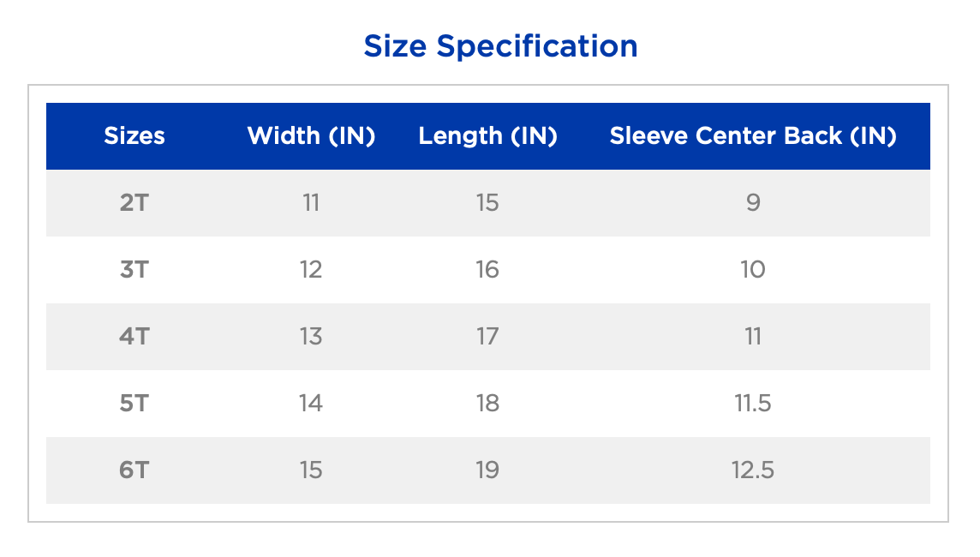Click the width value 11 for 2T

(x=311, y=203)
